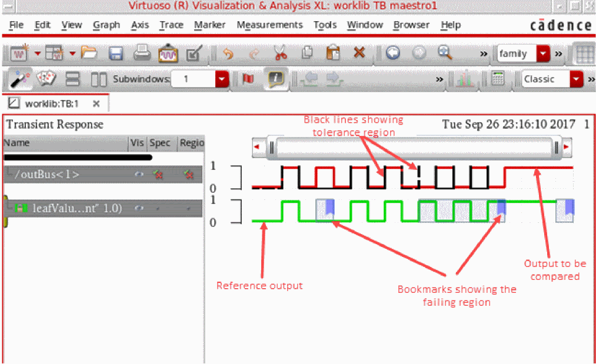Open the Marker menu
The image size is (596, 364).
click(210, 25)
